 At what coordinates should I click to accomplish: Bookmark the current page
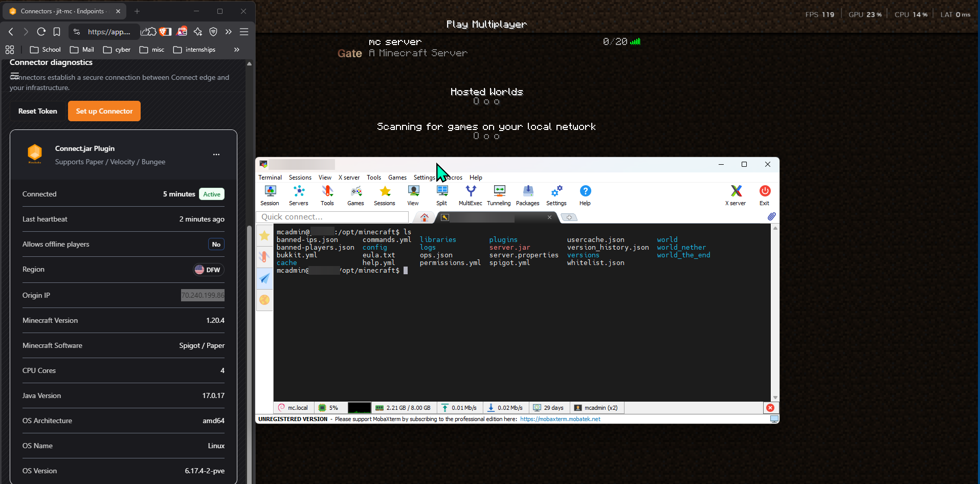tap(57, 32)
